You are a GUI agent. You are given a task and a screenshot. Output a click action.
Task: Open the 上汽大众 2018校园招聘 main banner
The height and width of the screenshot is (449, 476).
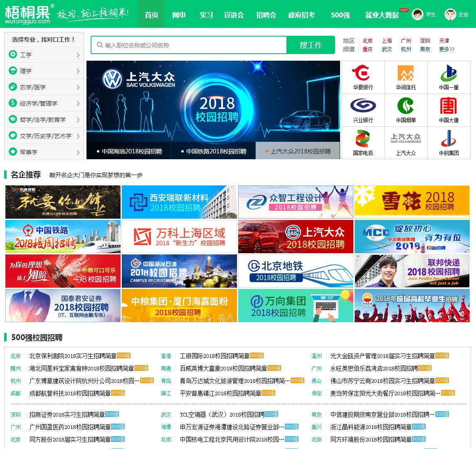[x=213, y=101]
